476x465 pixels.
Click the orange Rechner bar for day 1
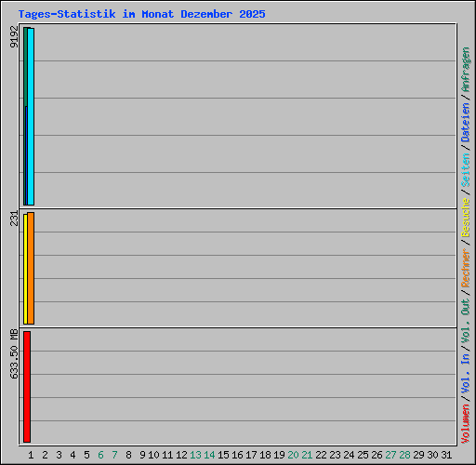[31, 268]
